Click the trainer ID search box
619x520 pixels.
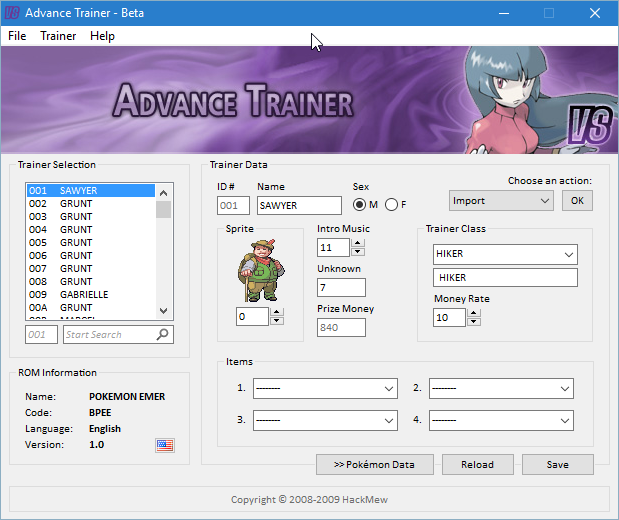(41, 334)
